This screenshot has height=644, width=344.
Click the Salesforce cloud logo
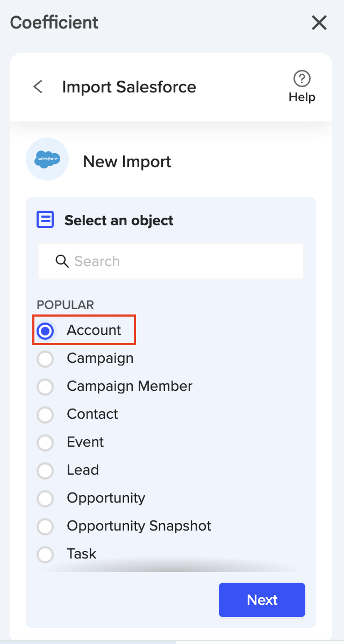click(47, 159)
